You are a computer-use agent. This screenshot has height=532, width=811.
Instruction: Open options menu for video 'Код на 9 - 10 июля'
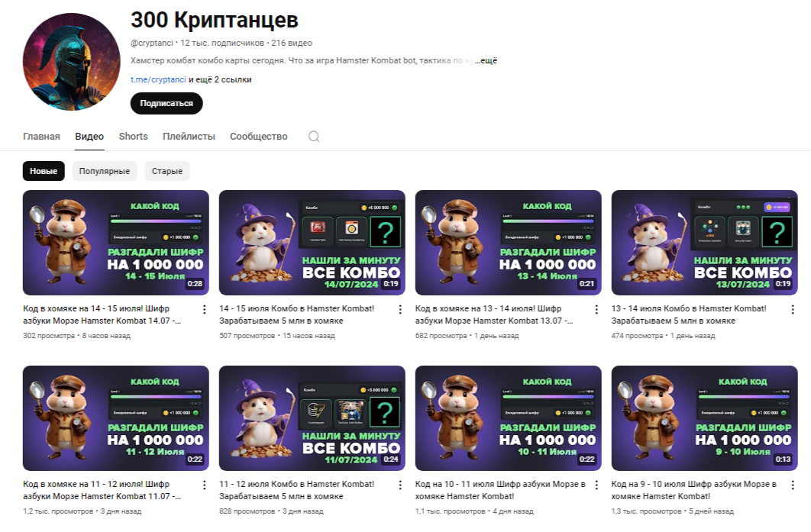click(x=793, y=485)
